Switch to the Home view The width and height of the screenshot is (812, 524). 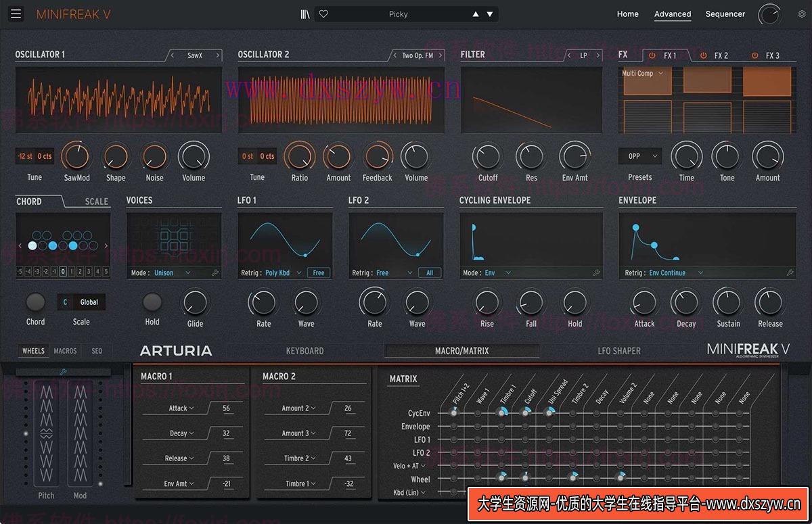point(627,14)
